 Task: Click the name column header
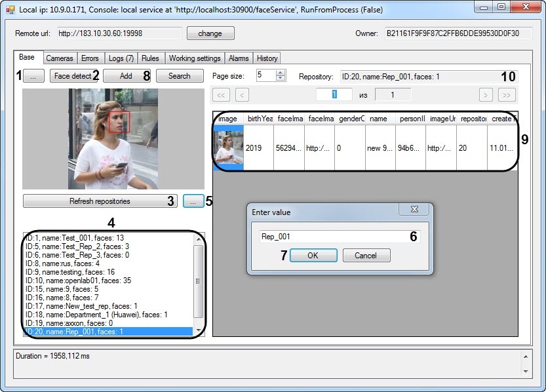click(x=381, y=119)
